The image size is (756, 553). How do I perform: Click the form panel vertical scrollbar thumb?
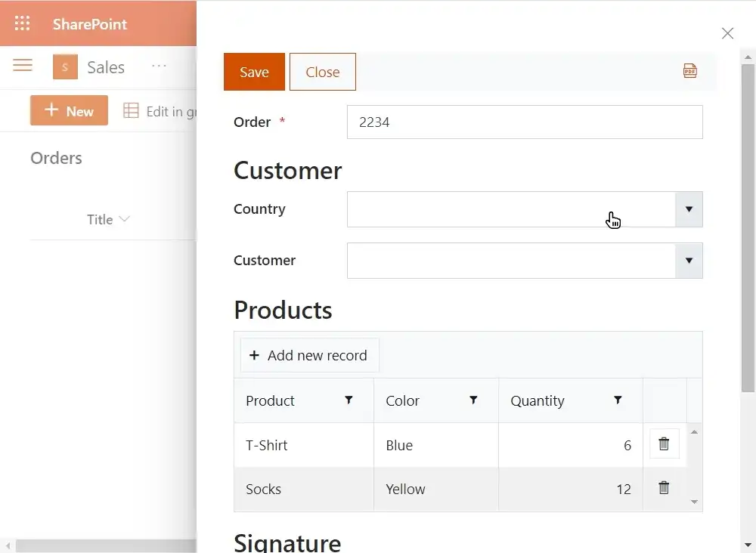pyautogui.click(x=748, y=228)
